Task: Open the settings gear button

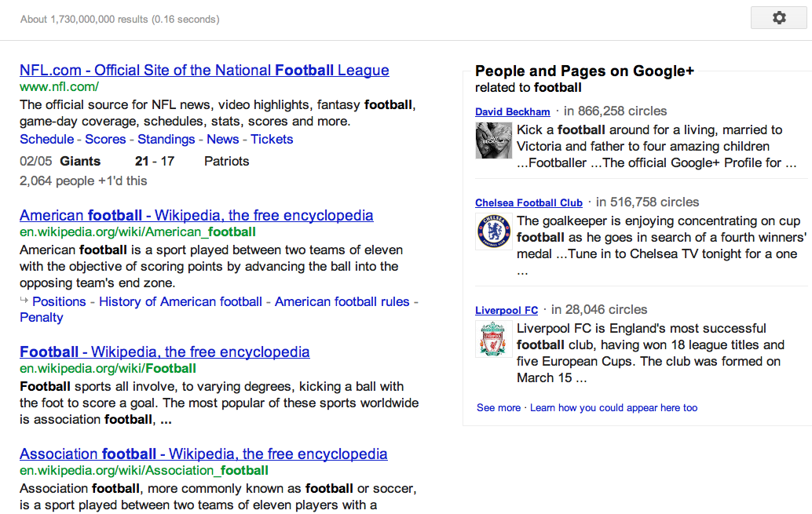Action: 778,18
